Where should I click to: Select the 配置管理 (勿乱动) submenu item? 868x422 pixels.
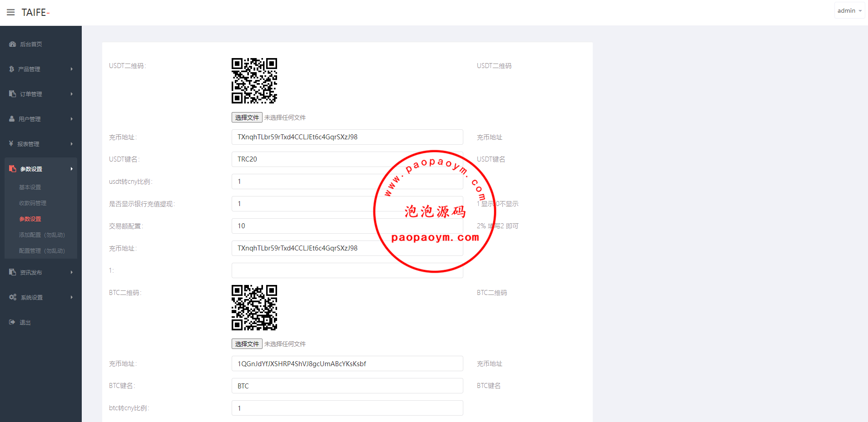point(42,250)
